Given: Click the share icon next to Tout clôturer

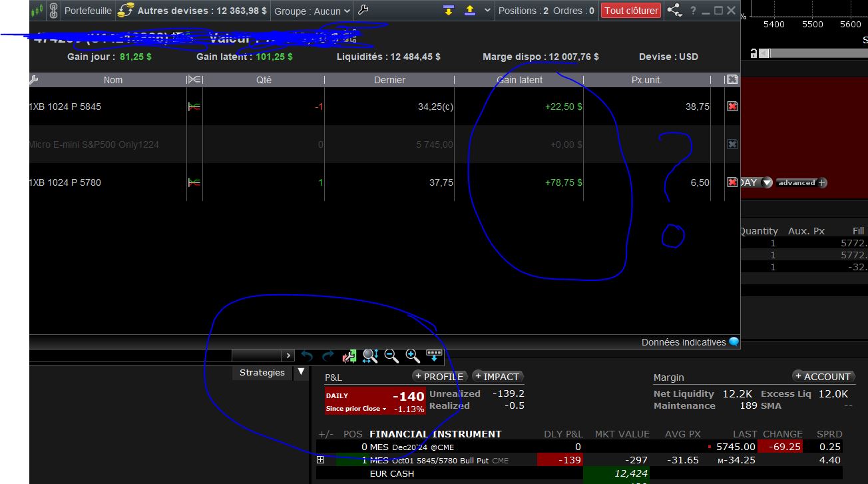Looking at the screenshot, I should (674, 11).
